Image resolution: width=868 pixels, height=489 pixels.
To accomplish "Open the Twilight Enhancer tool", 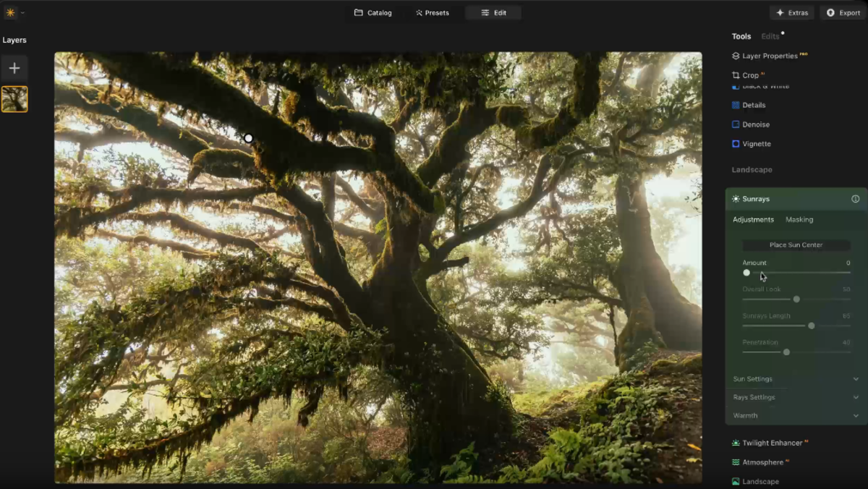I will (x=770, y=443).
